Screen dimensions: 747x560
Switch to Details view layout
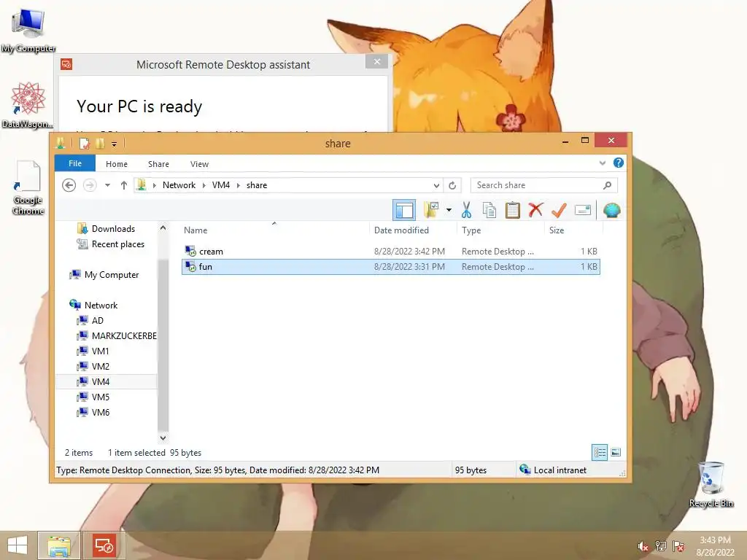[x=600, y=452]
